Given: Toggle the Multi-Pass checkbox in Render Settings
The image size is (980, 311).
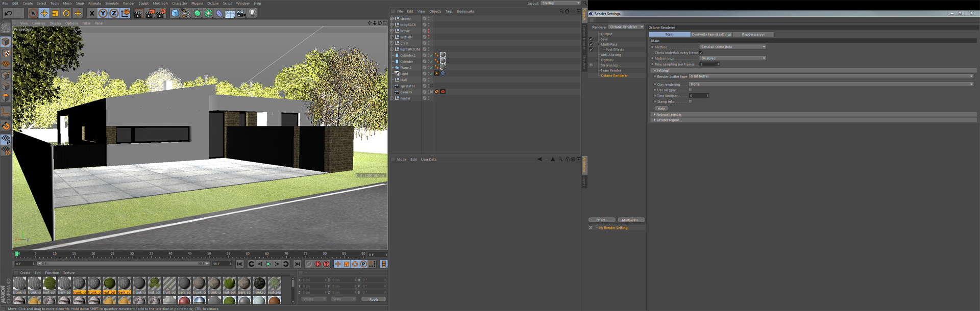Looking at the screenshot, I should (591, 44).
